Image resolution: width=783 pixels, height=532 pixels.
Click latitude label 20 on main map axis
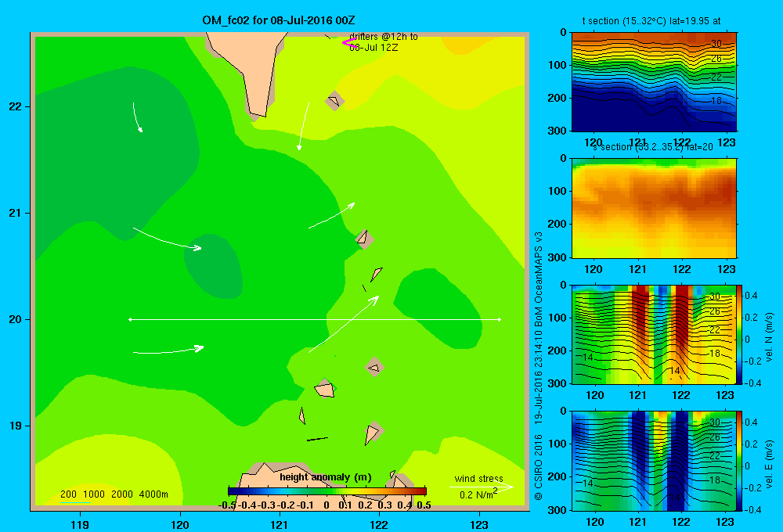pyautogui.click(x=16, y=319)
